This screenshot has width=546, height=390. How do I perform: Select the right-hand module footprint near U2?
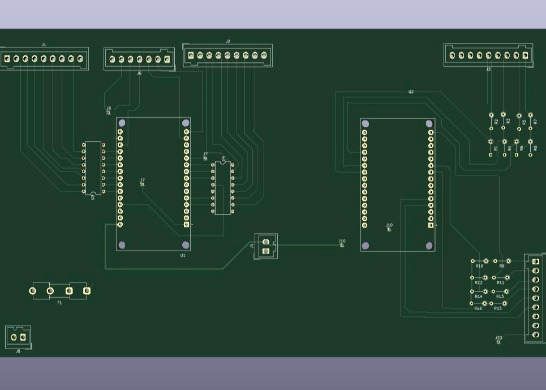point(398,185)
